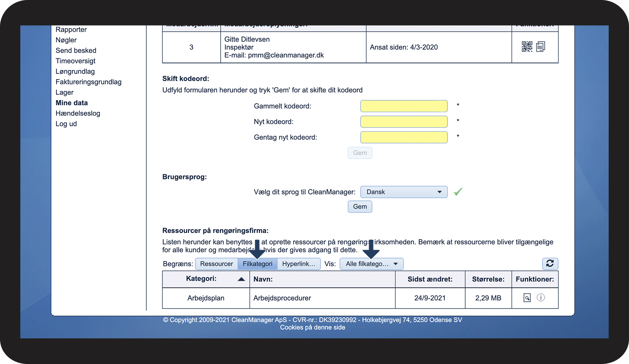Image resolution: width=629 pixels, height=364 pixels.
Task: Open Timeoversigt from the sidebar
Action: (x=75, y=61)
